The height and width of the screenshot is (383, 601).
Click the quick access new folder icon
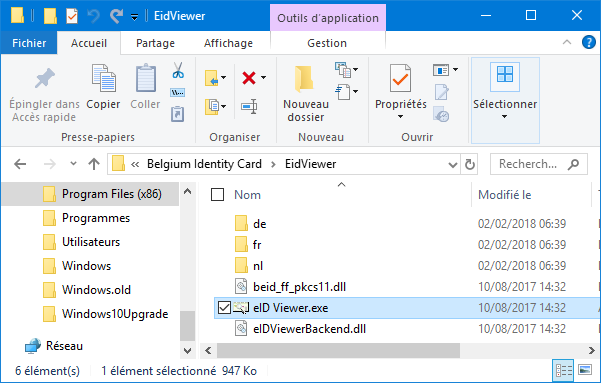(50, 16)
